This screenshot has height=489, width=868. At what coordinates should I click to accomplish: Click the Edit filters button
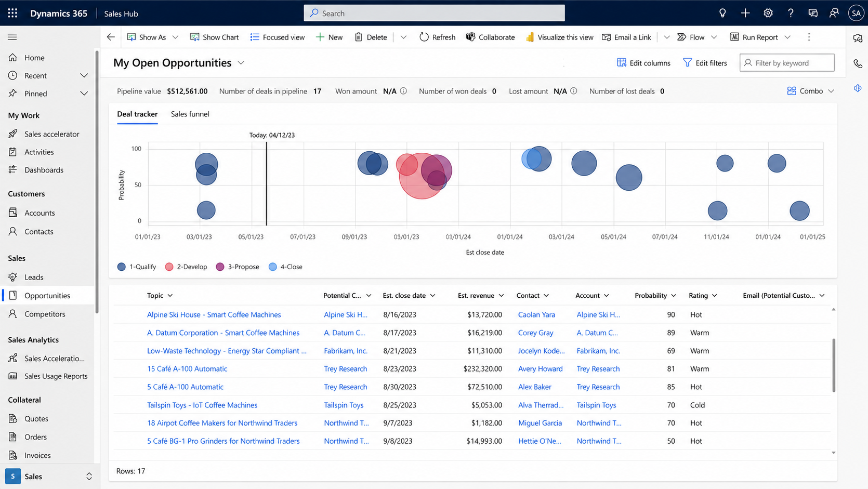pos(705,63)
